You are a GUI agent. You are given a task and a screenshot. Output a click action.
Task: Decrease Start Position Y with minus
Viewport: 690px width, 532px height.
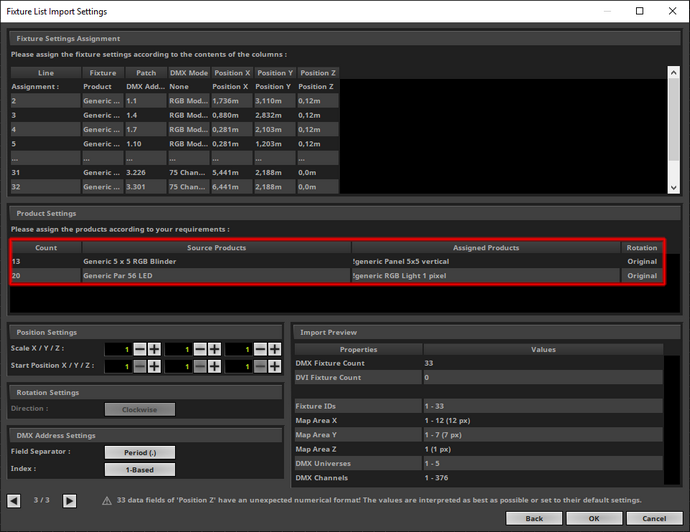click(200, 366)
